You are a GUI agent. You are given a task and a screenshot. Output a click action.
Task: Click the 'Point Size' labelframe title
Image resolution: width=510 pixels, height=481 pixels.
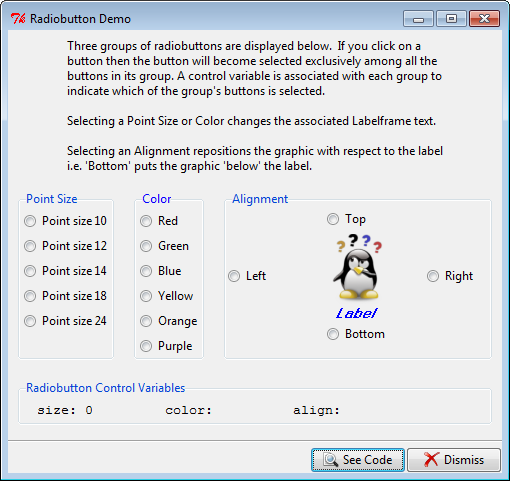point(52,199)
